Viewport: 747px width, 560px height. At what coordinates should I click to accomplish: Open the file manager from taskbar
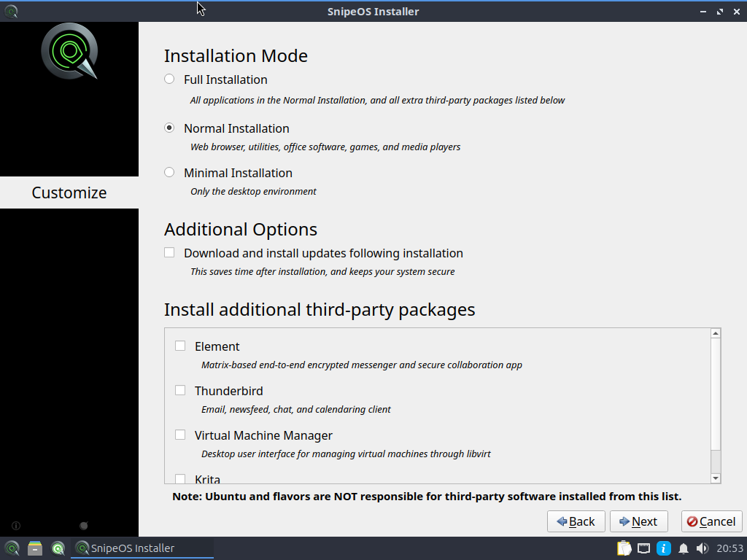[x=35, y=548]
